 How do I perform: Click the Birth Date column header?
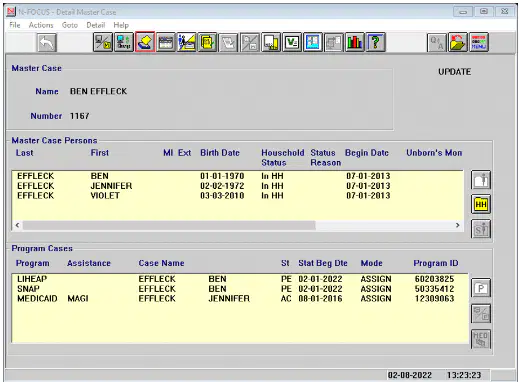[x=220, y=153]
